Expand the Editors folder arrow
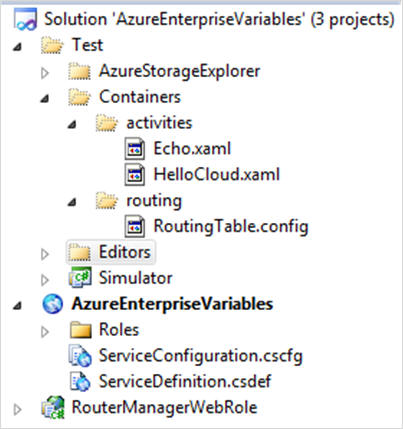The image size is (403, 429). point(45,254)
